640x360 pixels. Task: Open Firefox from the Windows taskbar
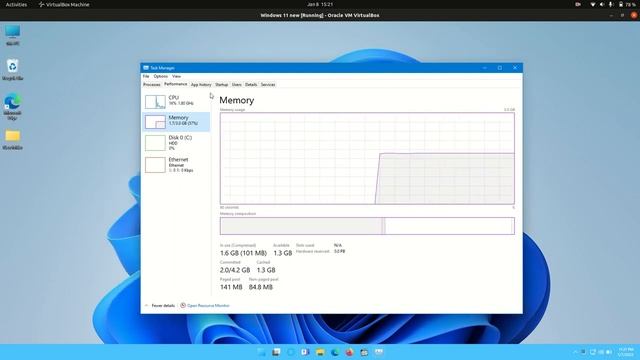click(349, 352)
